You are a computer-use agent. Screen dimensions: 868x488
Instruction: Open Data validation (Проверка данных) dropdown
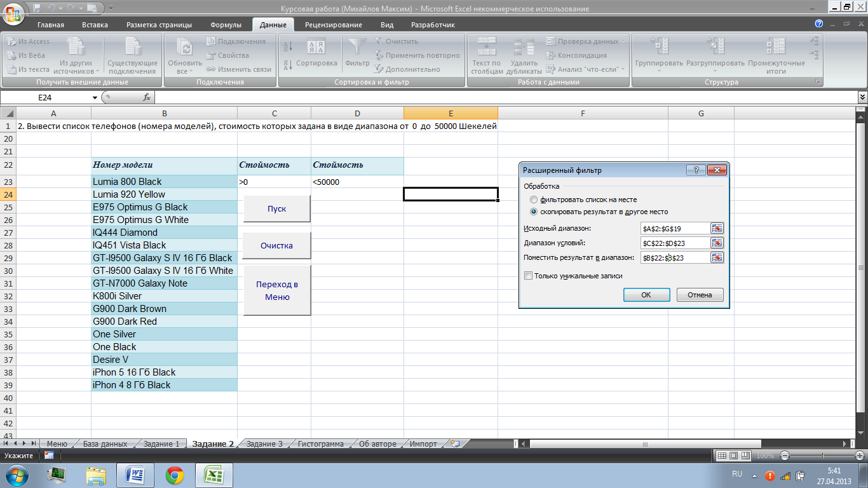(x=623, y=42)
